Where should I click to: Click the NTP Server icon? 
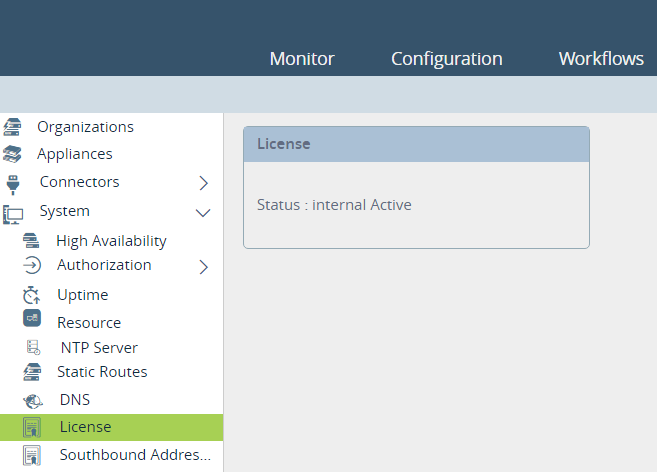pyautogui.click(x=34, y=348)
